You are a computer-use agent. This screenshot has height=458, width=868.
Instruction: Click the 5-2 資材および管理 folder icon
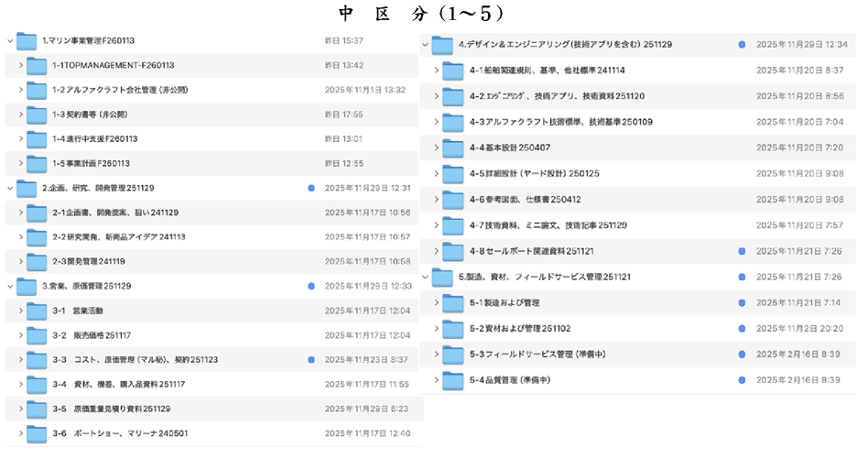coord(453,328)
